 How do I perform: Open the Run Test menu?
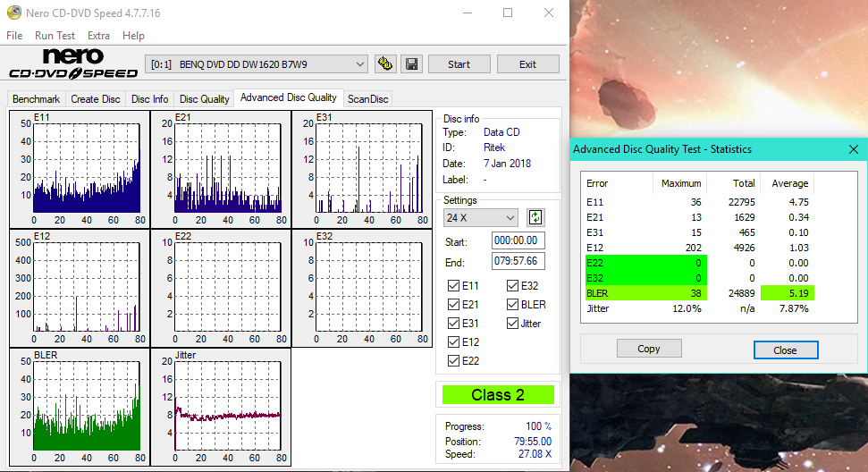[x=55, y=36]
